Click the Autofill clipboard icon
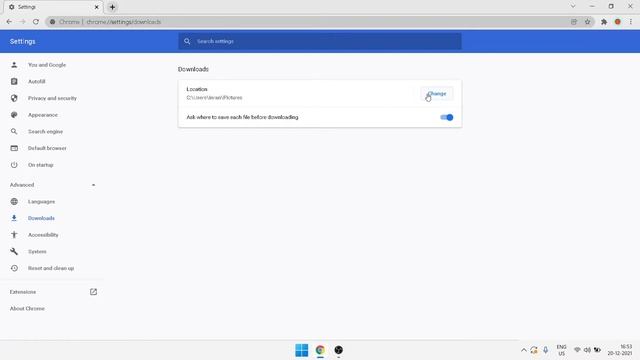The height and width of the screenshot is (360, 640). click(x=14, y=82)
